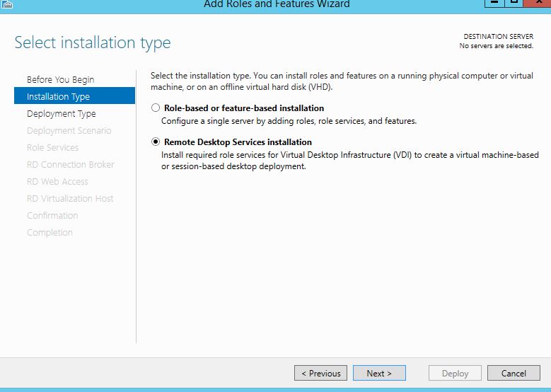Click the Deploy button
The width and height of the screenshot is (551, 392).
(455, 373)
